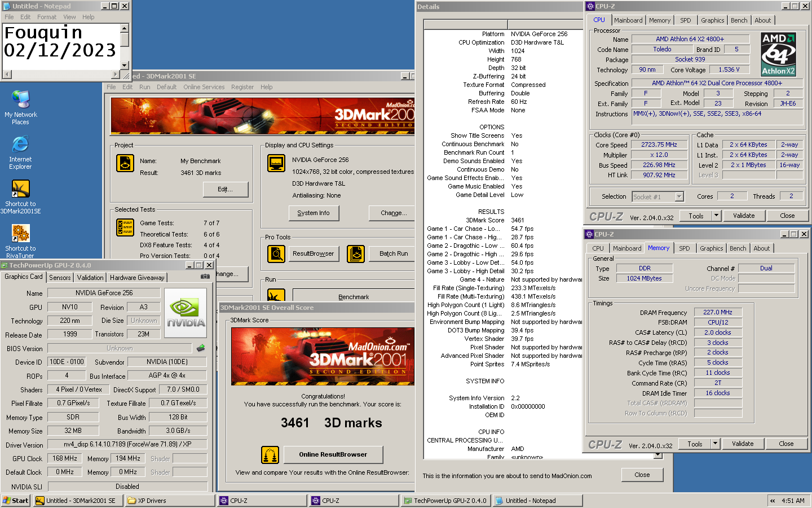Switch to About tab in lower CPU-Z
Viewport: 812px width, 508px height.
click(761, 248)
